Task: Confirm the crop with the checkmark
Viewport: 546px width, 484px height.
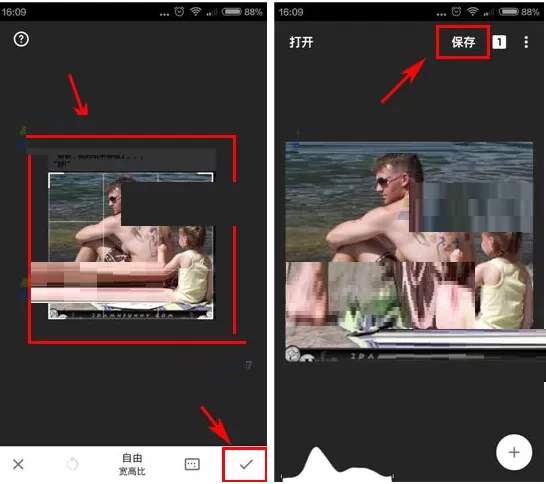Action: pyautogui.click(x=246, y=464)
